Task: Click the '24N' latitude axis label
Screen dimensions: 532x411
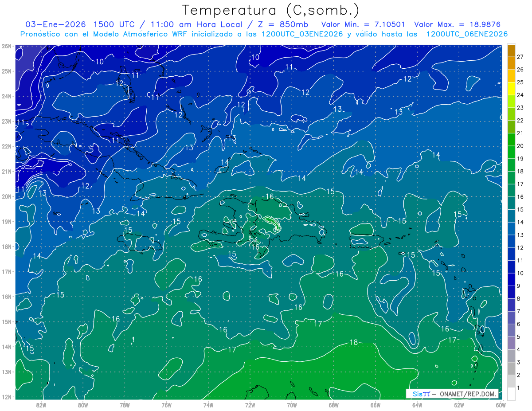Action: tap(6, 96)
